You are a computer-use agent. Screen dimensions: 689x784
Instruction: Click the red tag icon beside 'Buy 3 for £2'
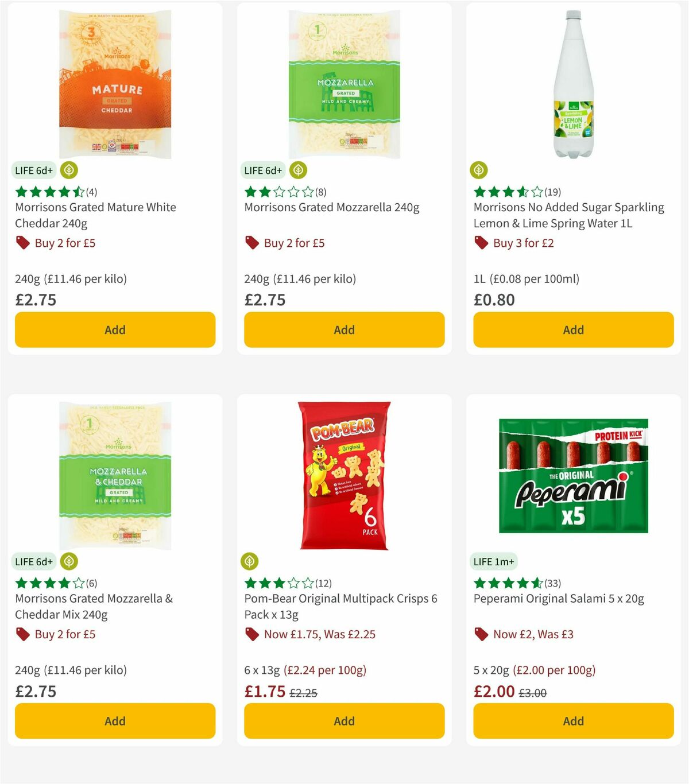point(481,243)
